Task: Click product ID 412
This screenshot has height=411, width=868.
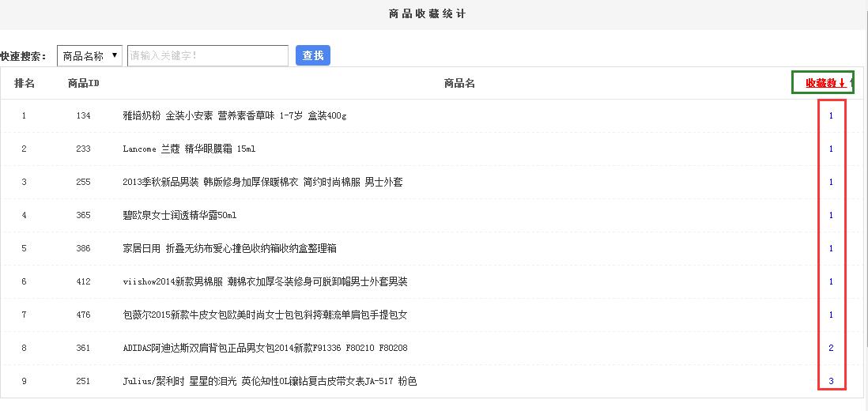Action: click(x=84, y=281)
